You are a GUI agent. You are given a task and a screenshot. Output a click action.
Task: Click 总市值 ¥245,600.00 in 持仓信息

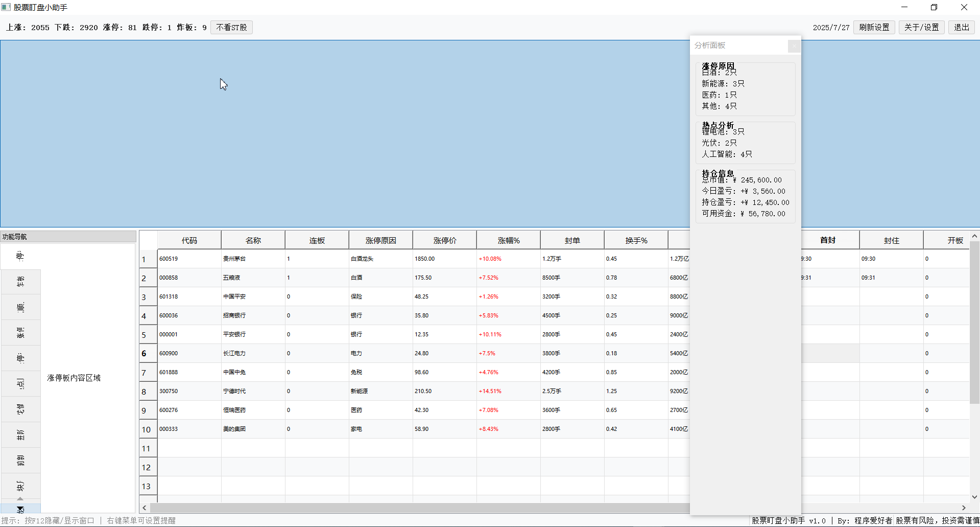pos(742,180)
